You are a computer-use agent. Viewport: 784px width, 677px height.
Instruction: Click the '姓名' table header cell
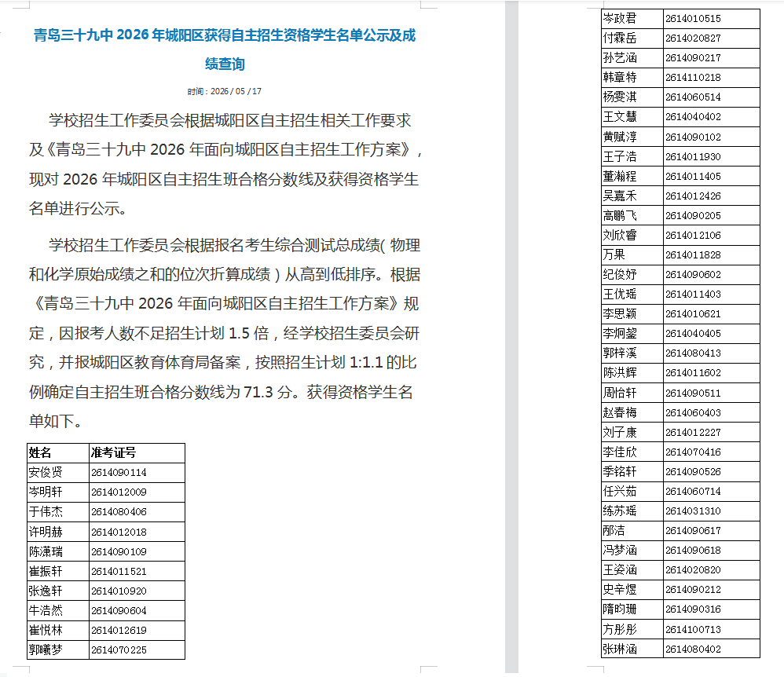pos(58,453)
